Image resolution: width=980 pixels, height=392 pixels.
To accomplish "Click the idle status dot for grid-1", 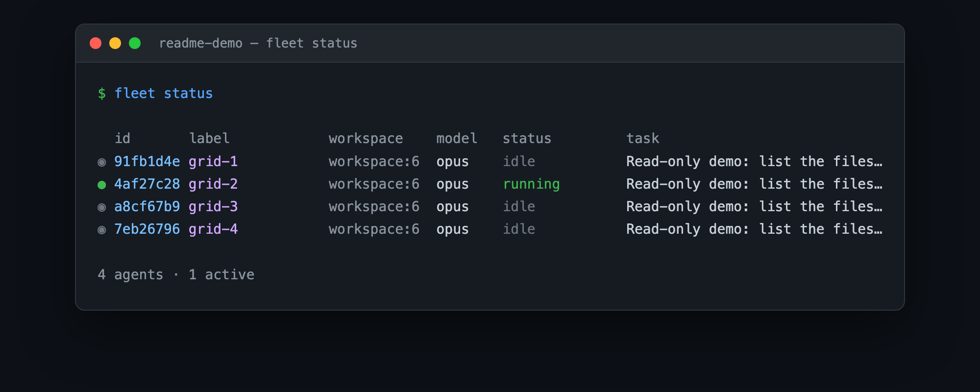I will point(102,162).
